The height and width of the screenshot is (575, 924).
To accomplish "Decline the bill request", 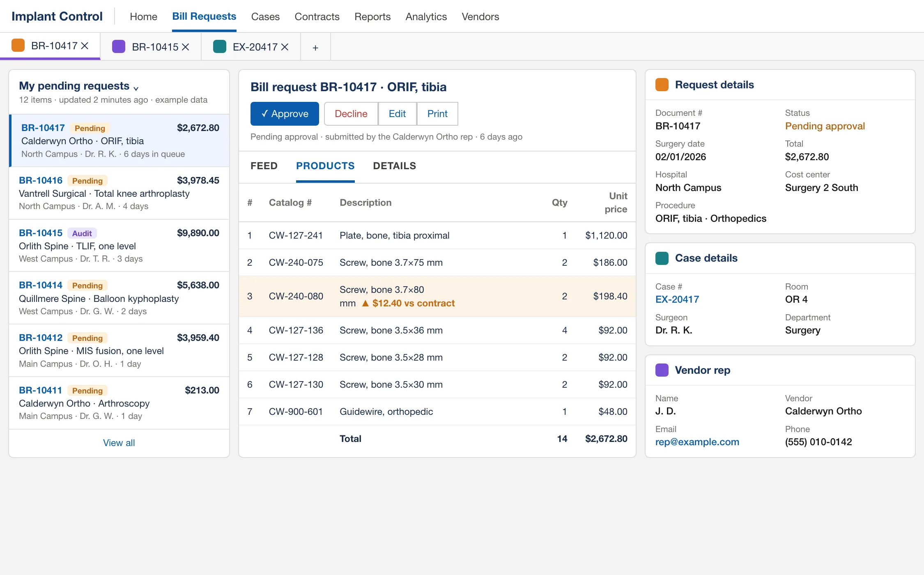I will tap(351, 114).
